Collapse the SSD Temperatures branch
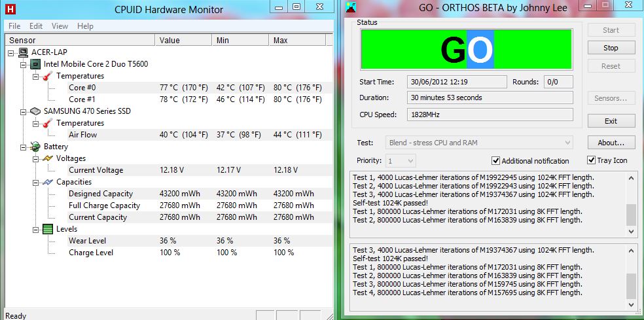 pyautogui.click(x=35, y=123)
